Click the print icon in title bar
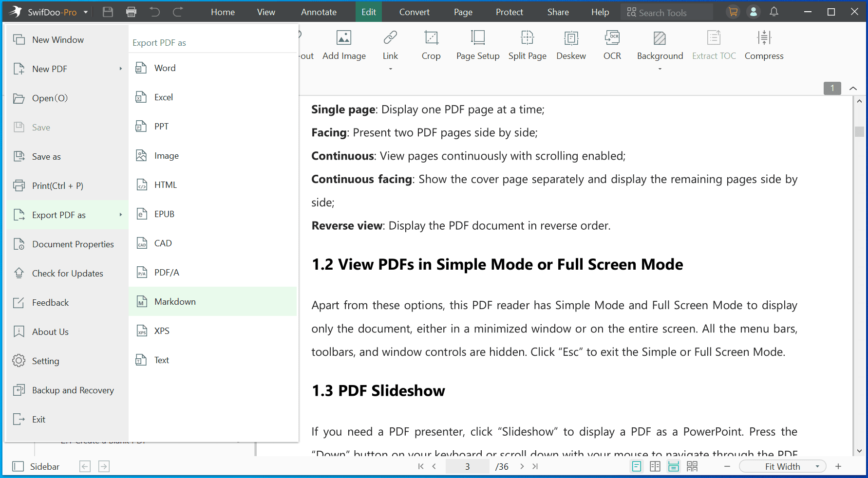Image resolution: width=868 pixels, height=478 pixels. [131, 12]
